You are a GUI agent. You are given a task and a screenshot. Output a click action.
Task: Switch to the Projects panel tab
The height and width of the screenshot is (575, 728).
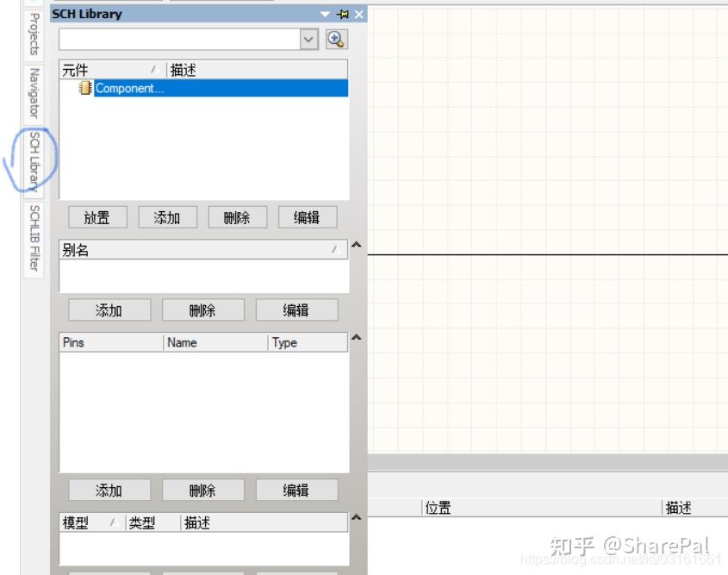click(32, 37)
